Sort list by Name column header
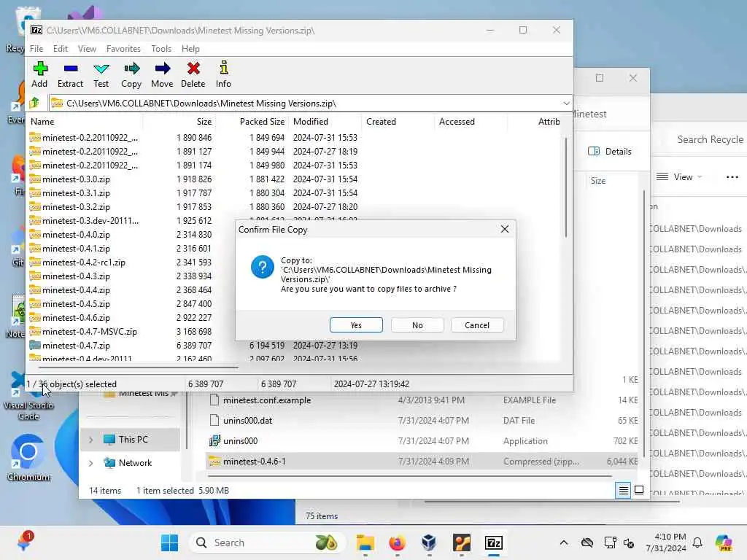Screen dimensions: 747x560 pos(86,122)
